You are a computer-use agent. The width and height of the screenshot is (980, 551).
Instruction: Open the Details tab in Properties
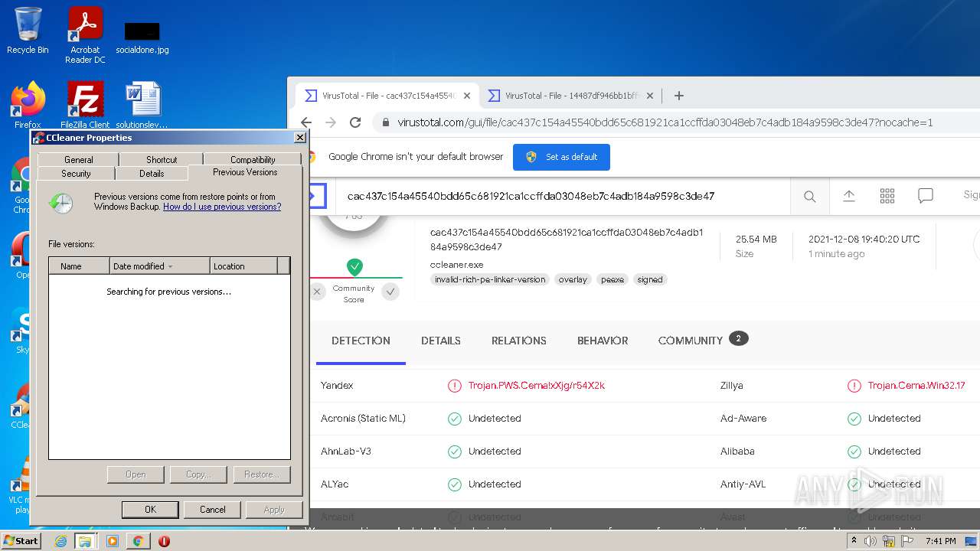click(x=152, y=173)
